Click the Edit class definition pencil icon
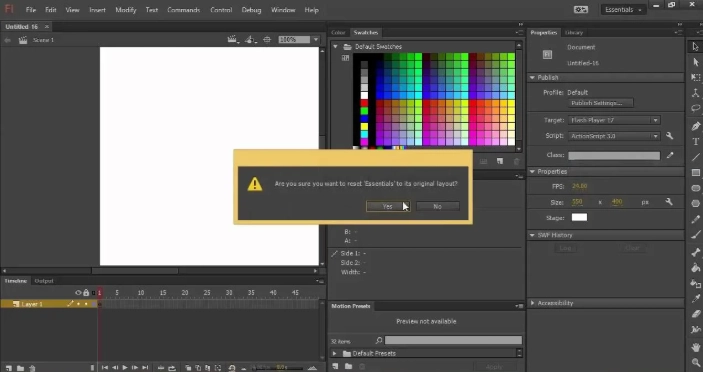 670,155
